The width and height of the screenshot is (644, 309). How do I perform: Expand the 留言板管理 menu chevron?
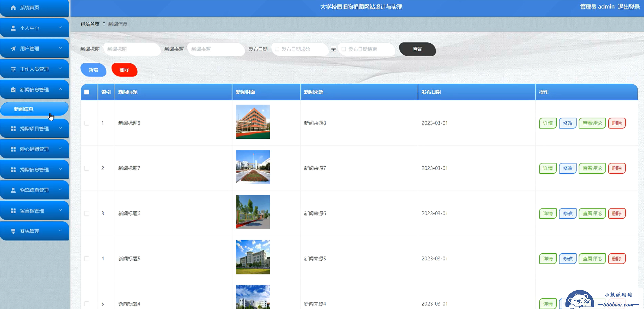[x=60, y=210]
